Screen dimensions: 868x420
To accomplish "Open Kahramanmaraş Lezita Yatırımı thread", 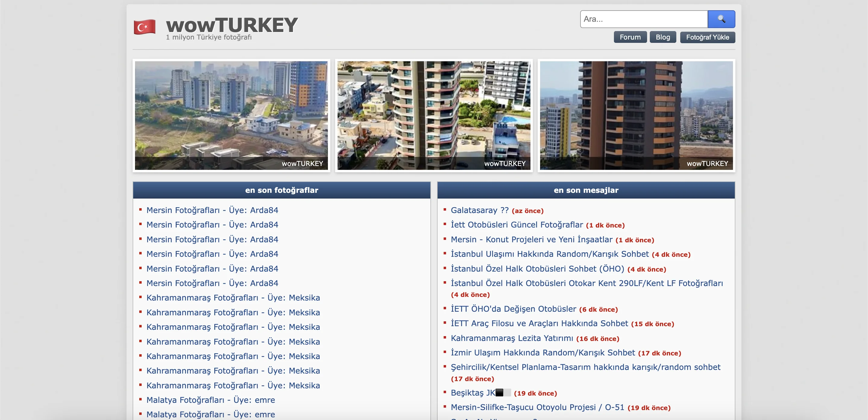I will pyautogui.click(x=511, y=338).
